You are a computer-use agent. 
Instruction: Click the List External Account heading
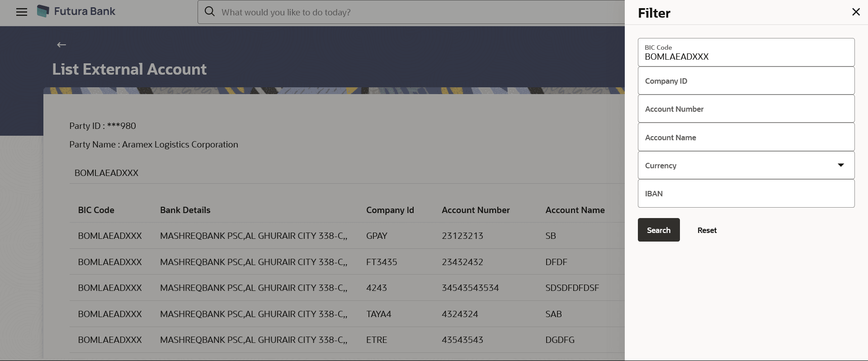point(129,69)
